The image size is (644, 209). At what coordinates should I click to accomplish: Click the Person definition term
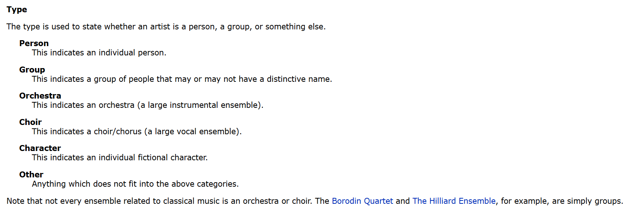[x=34, y=44]
